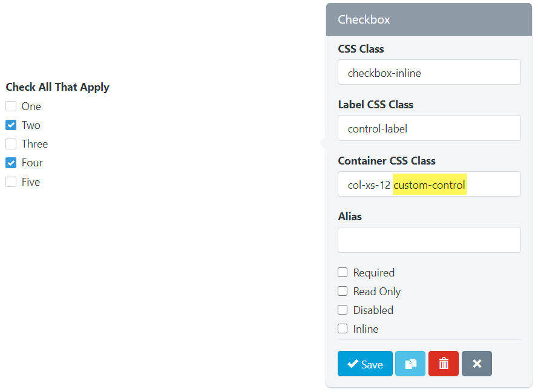
Task: Select the Five checkbox
Action: point(11,181)
